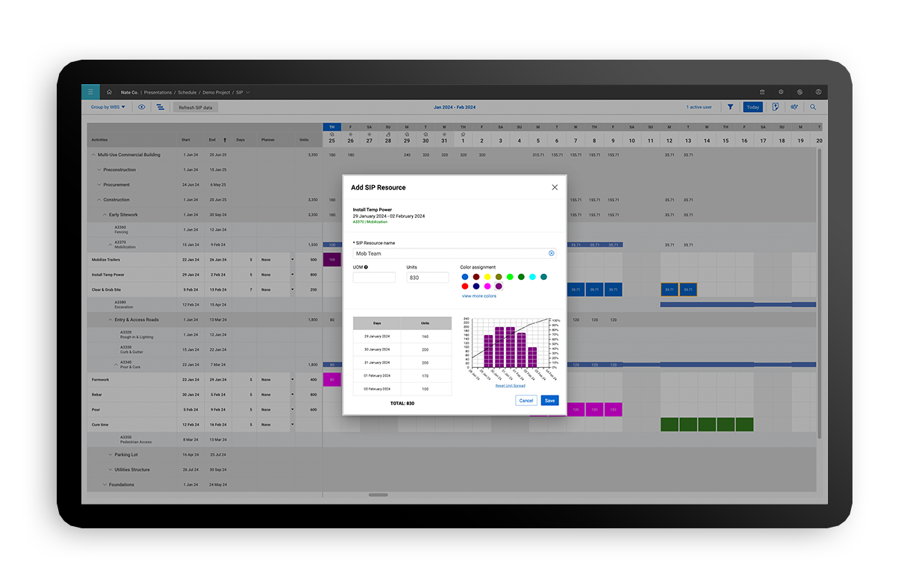
Task: Open the Gantt layout bars icon
Action: point(160,107)
